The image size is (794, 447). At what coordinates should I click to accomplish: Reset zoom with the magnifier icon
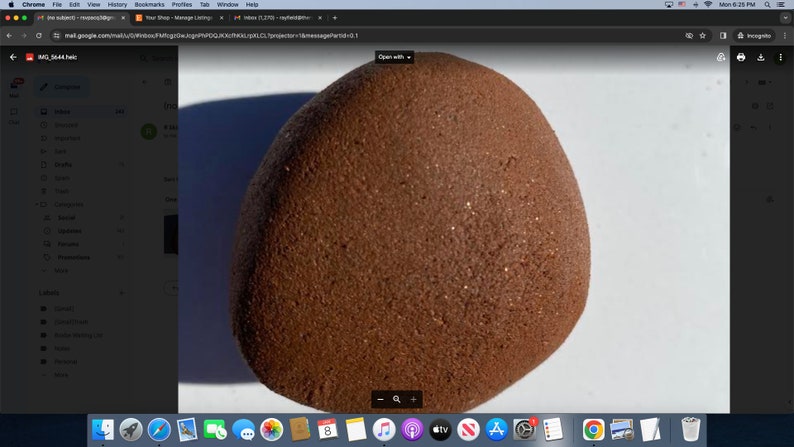tap(396, 399)
